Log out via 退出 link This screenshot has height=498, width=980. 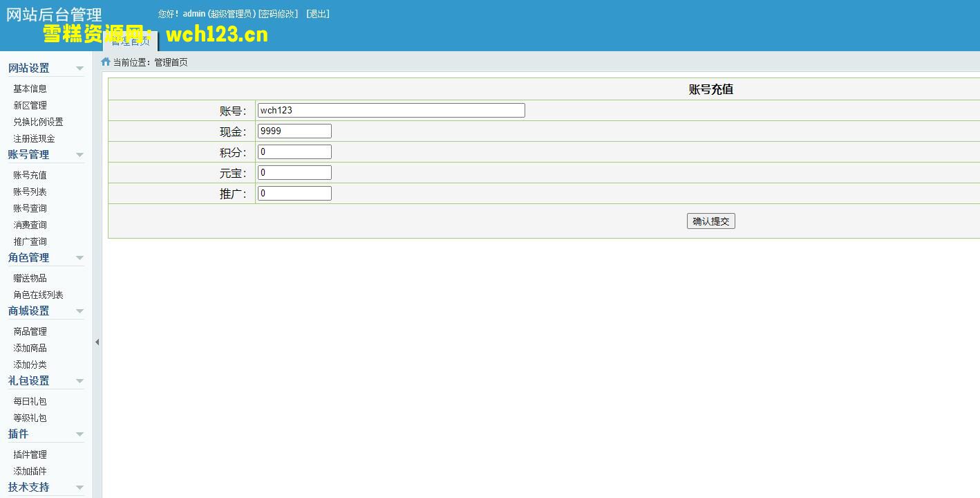click(318, 14)
